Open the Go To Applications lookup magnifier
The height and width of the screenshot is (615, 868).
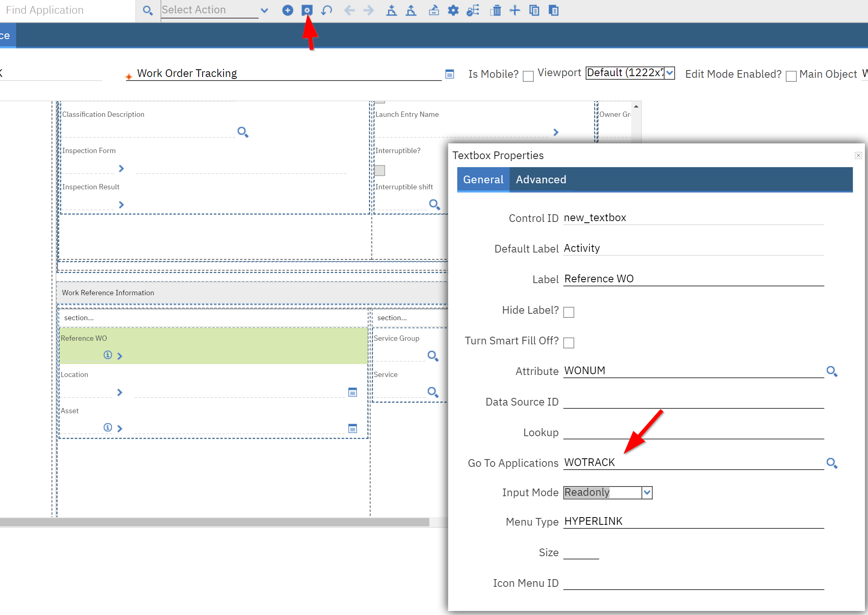point(832,463)
